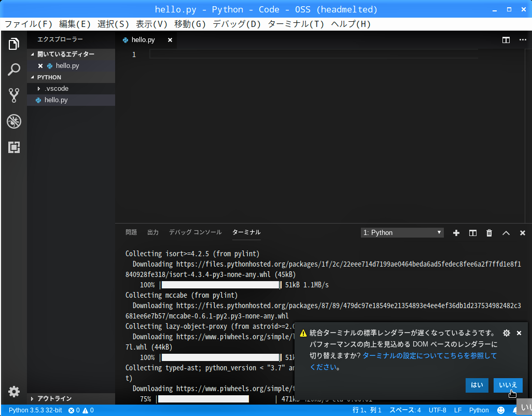Click Python 3.5.3 32-bit interpreter selector
532x416 pixels.
point(35,410)
